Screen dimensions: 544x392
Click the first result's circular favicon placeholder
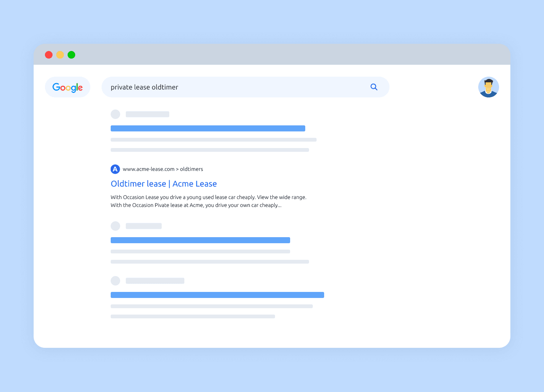point(115,114)
